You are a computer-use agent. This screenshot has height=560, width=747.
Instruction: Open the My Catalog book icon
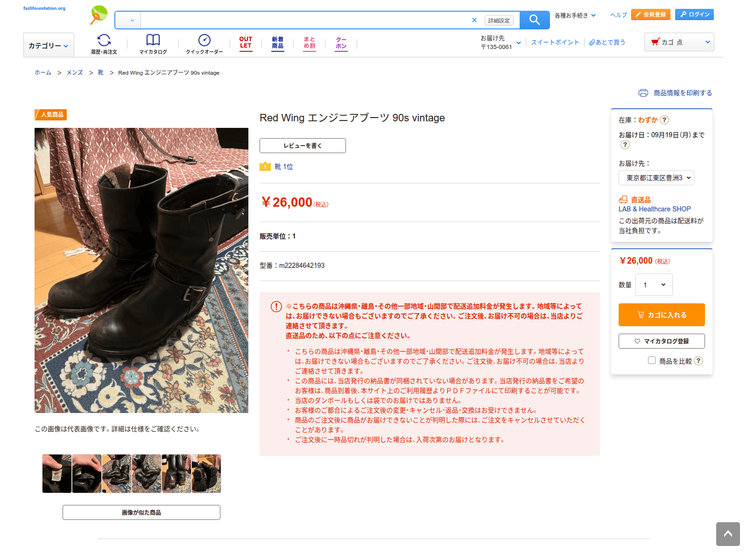(x=153, y=40)
